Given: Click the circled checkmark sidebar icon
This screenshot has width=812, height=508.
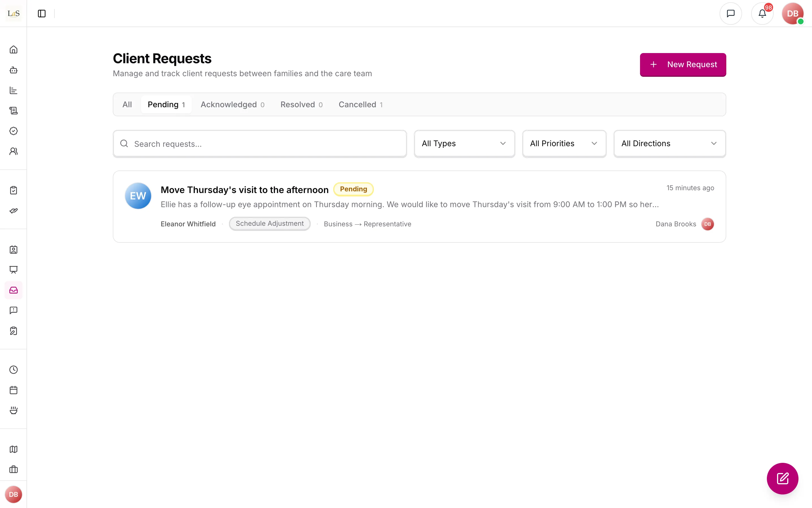Looking at the screenshot, I should 14,131.
